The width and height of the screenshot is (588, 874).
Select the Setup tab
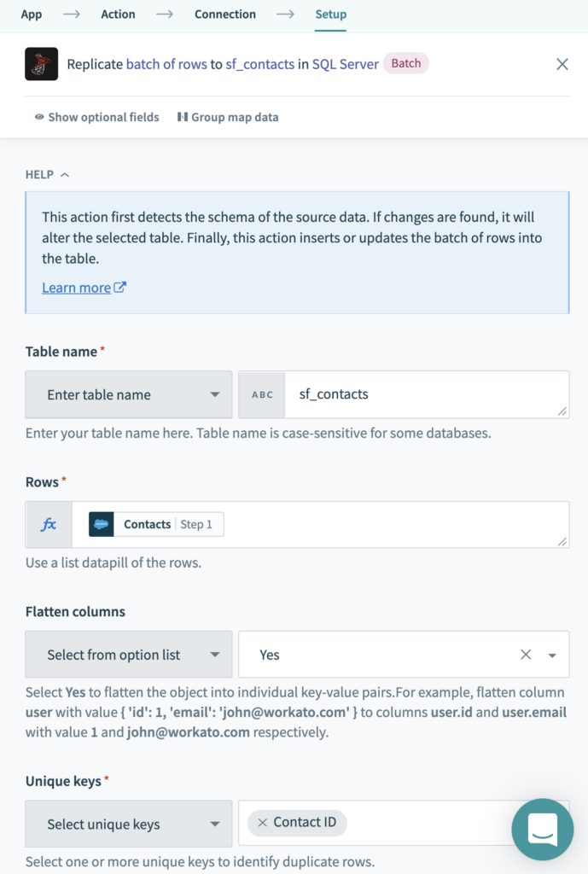[329, 14]
